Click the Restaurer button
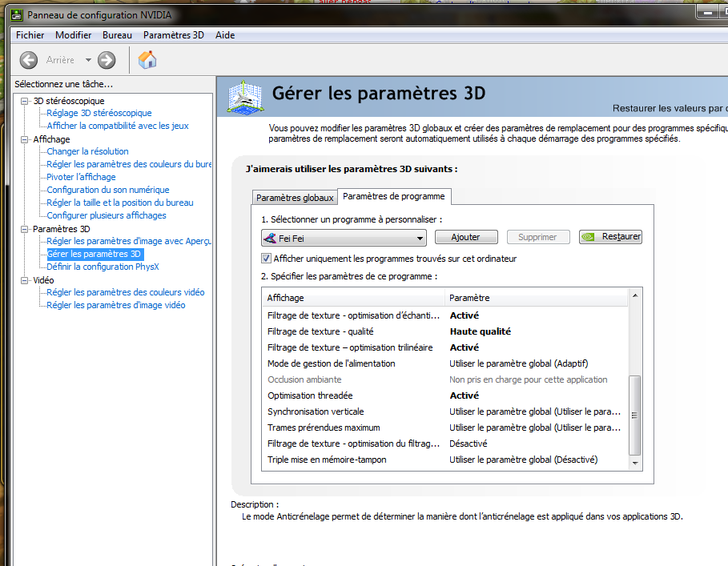Image resolution: width=728 pixels, height=566 pixels. pos(610,237)
